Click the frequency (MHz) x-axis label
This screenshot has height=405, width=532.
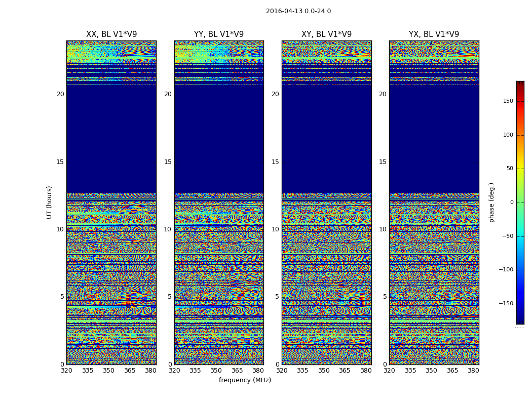pos(245,380)
